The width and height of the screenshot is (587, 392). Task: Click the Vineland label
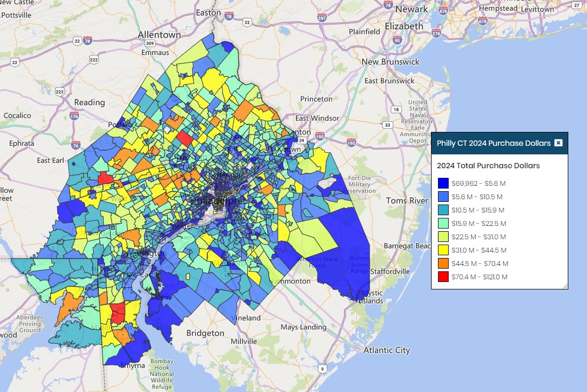pos(246,318)
